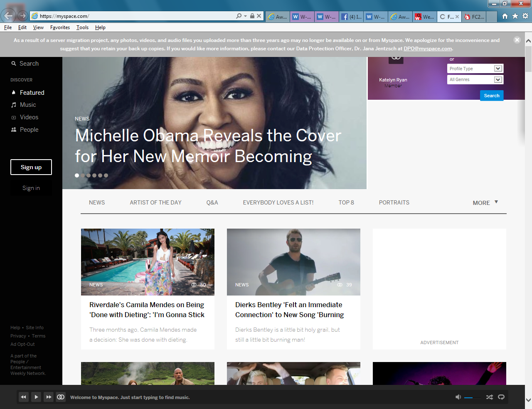This screenshot has width=532, height=409.
Task: Click the Sign in link
Action: point(31,188)
